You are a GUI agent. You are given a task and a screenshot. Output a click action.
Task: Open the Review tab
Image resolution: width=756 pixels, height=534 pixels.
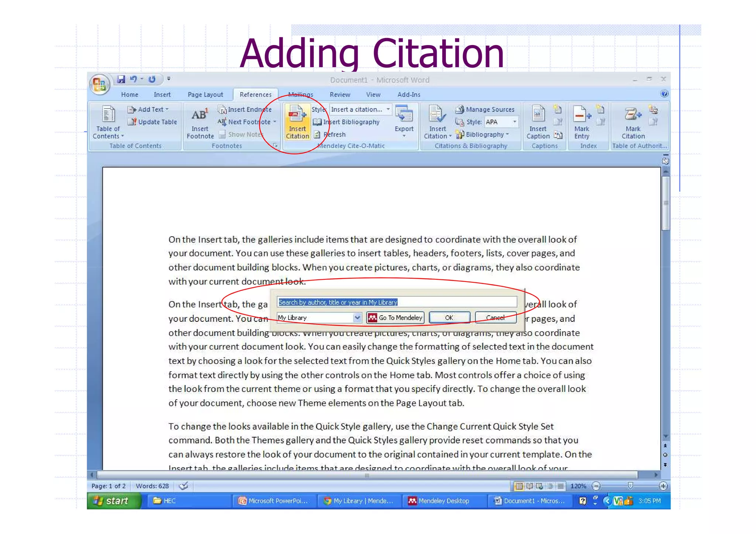(340, 94)
